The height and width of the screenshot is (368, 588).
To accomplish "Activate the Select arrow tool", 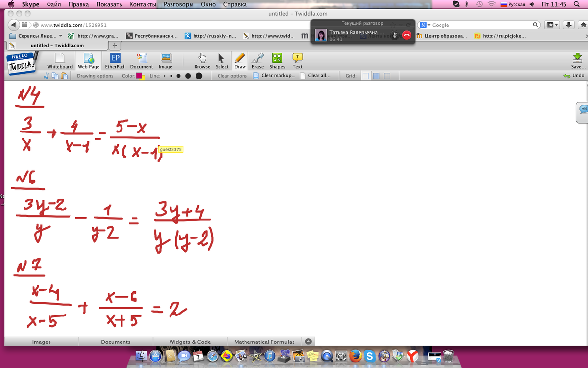I will pos(222,61).
